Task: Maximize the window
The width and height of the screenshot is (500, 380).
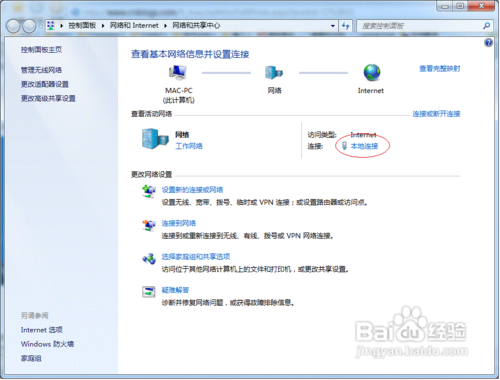Action: click(x=460, y=6)
